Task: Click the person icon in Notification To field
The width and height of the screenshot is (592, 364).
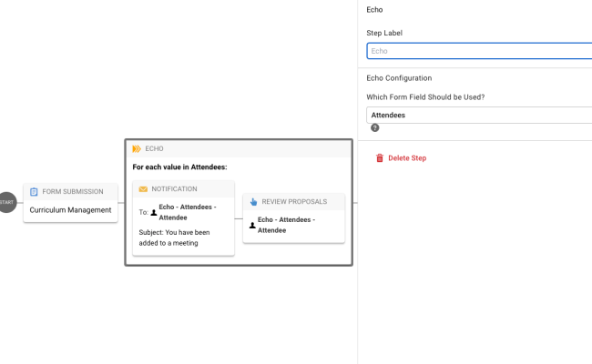Action: 154,212
